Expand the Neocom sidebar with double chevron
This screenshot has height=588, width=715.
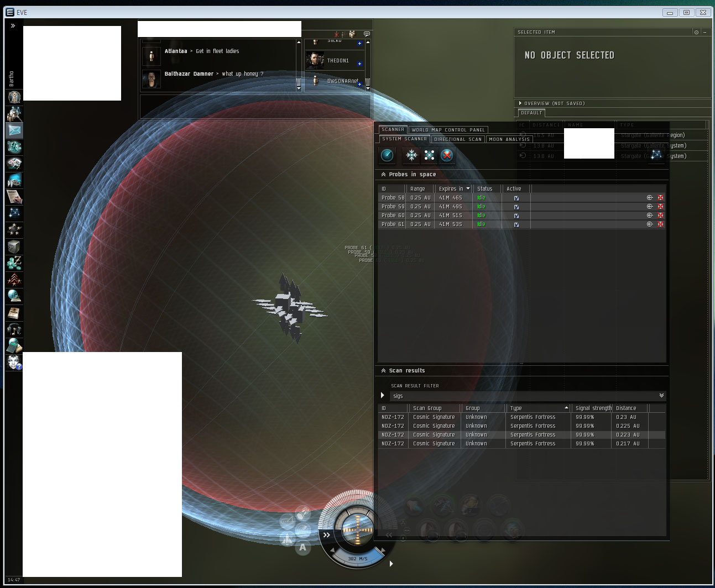[13, 25]
